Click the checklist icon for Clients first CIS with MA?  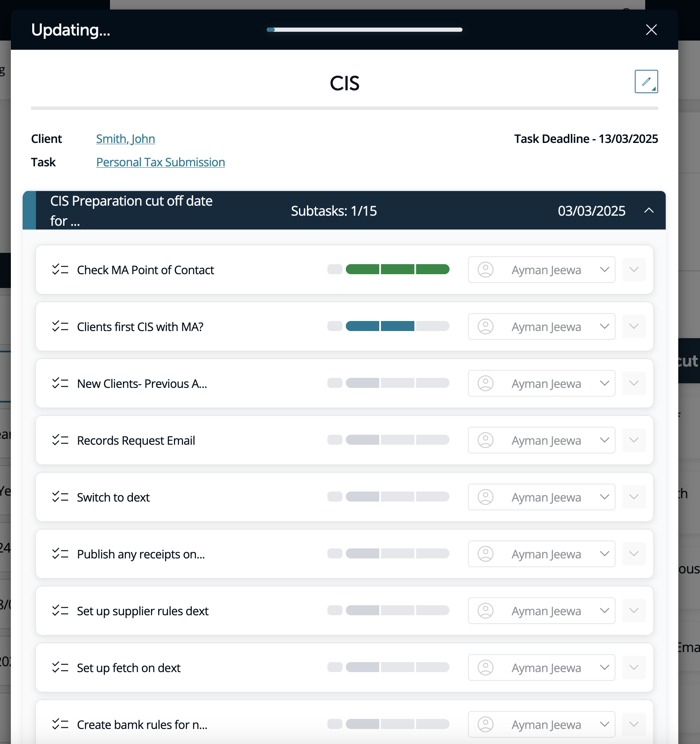(60, 326)
